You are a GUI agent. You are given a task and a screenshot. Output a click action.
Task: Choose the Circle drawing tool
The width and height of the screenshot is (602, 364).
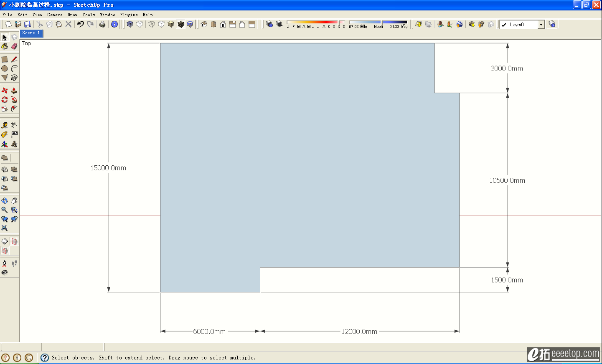point(5,68)
